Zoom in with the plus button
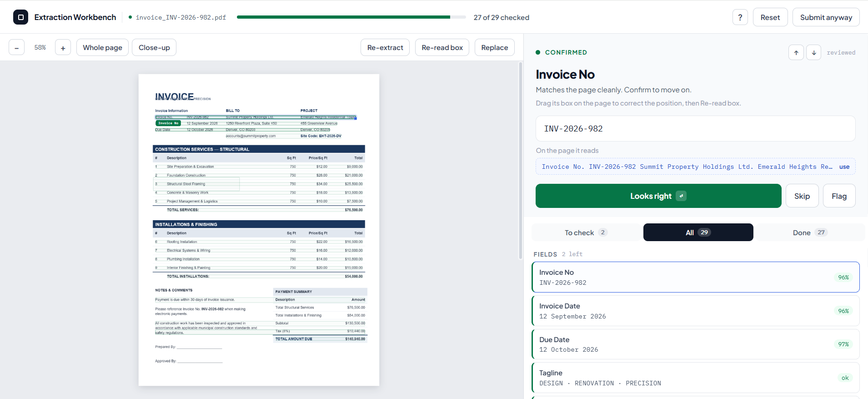868x399 pixels. coord(63,47)
